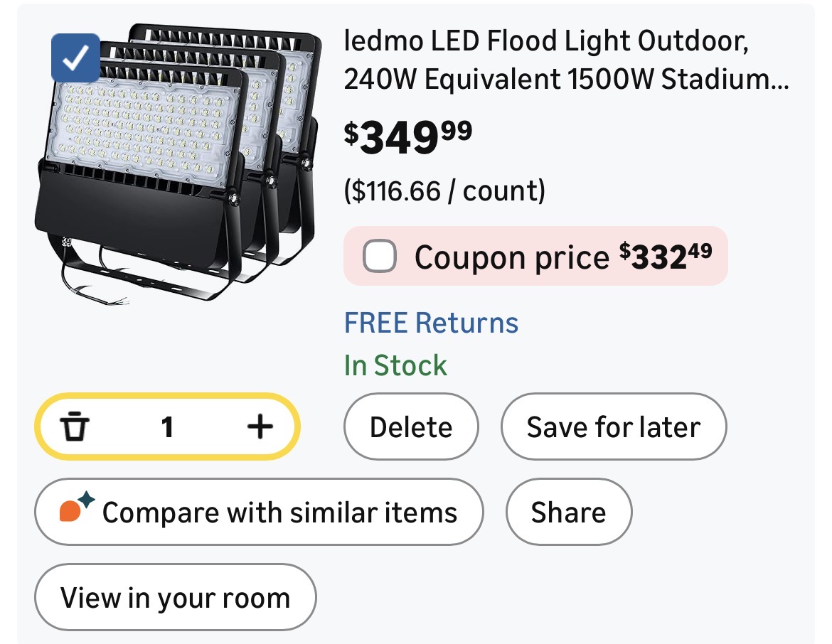Click the quantity value 1

point(167,427)
